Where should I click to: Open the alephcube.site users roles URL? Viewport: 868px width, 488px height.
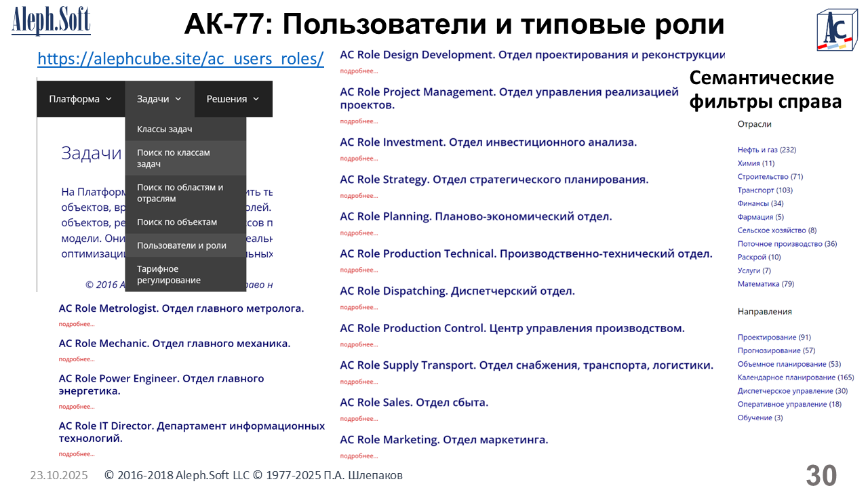180,58
